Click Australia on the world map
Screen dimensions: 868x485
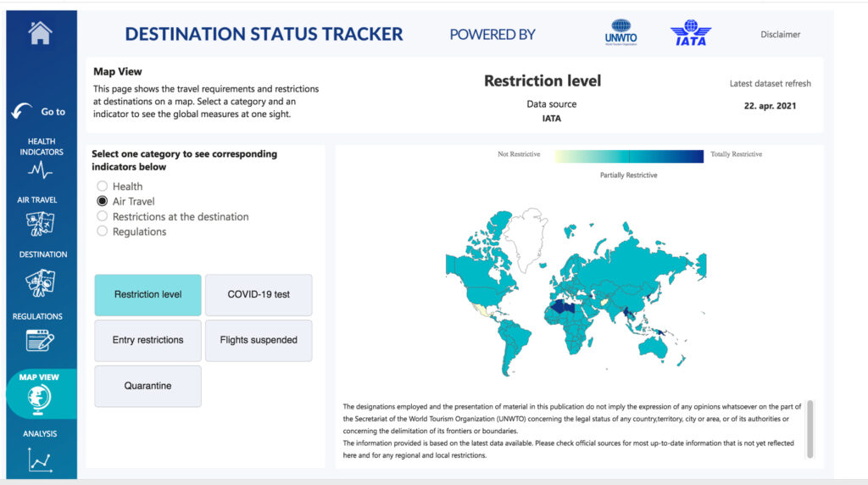tap(654, 347)
